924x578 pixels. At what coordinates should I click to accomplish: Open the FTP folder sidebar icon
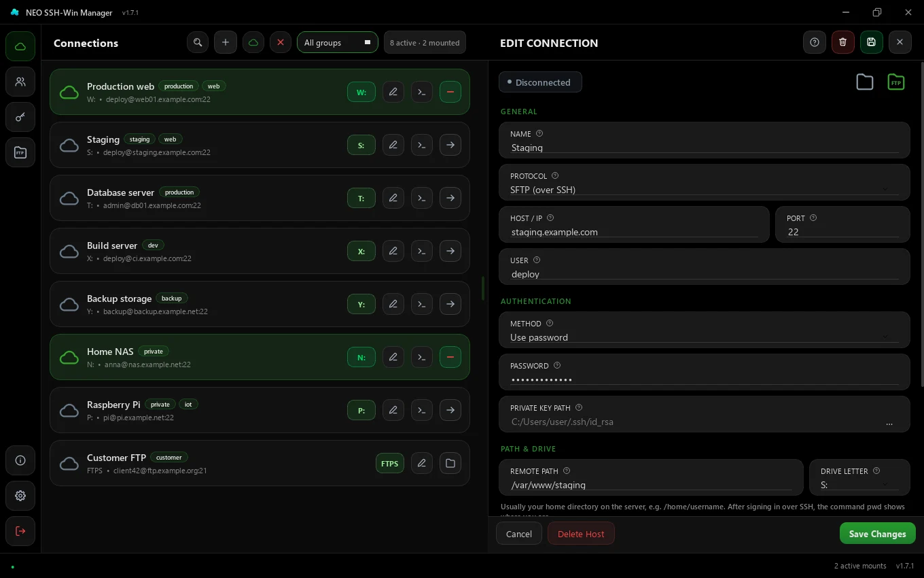[x=20, y=153]
